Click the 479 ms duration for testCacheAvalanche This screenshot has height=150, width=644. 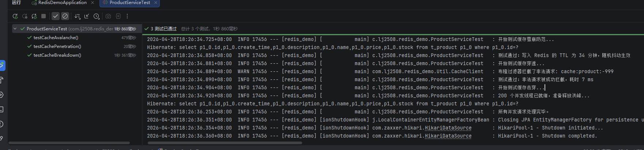tap(129, 38)
